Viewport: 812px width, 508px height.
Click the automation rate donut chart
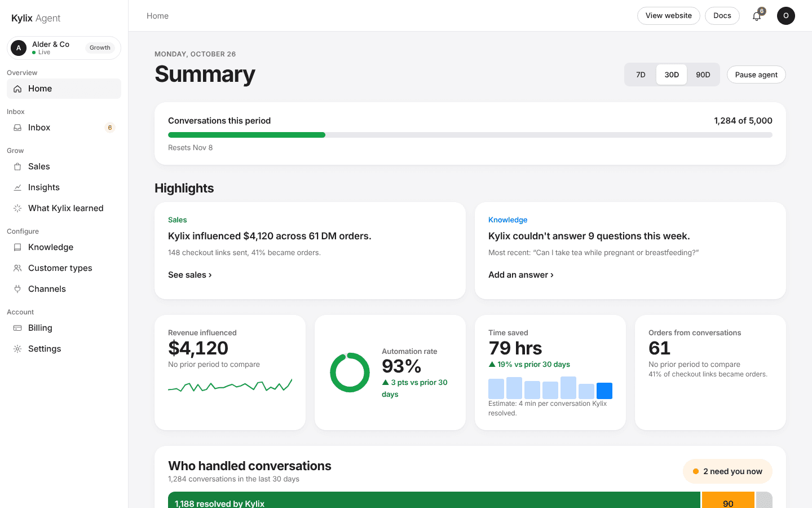[x=350, y=373]
